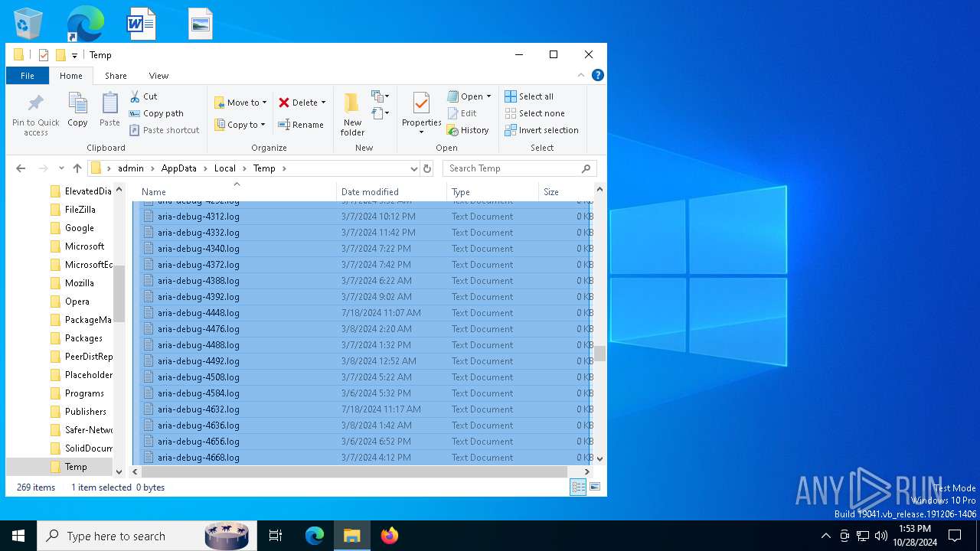Viewport: 980px width, 551px height.
Task: Open the File menu tab
Action: pos(28,76)
